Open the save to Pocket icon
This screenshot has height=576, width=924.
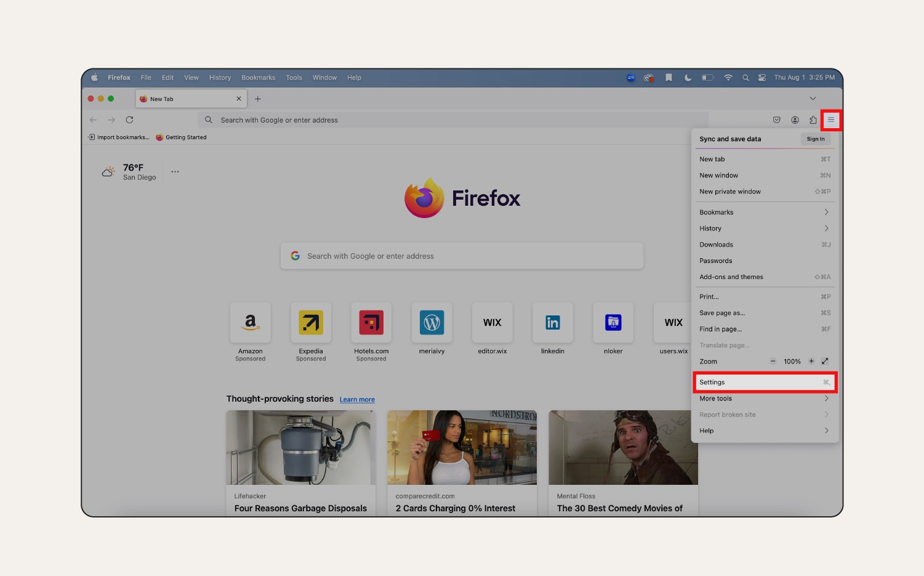coord(776,120)
